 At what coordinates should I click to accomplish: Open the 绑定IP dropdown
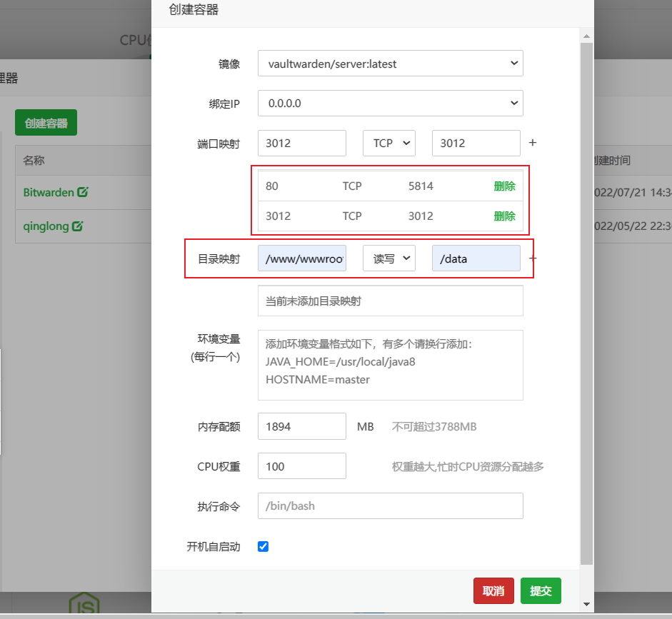point(390,104)
